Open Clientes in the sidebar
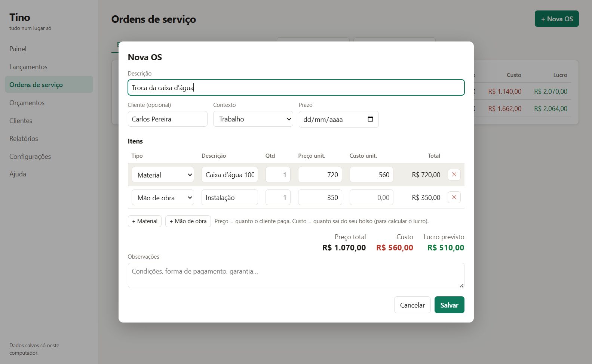 (x=49, y=121)
